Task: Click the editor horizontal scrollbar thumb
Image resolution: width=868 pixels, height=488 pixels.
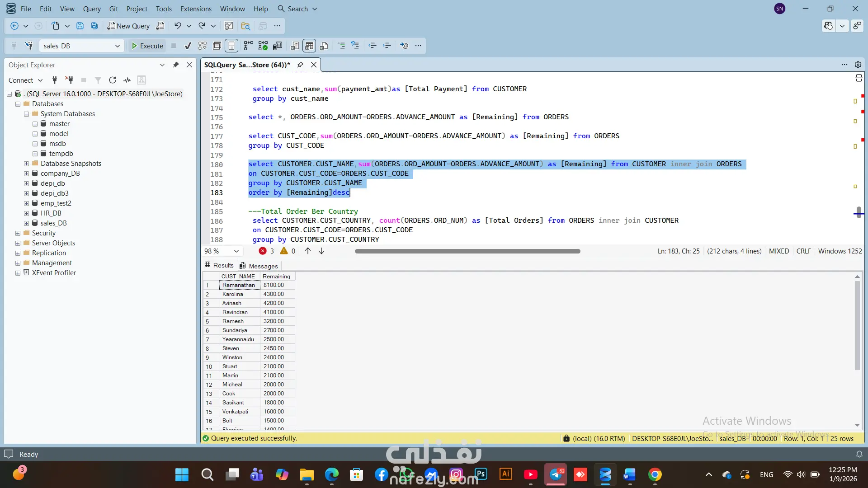Action: click(467, 251)
